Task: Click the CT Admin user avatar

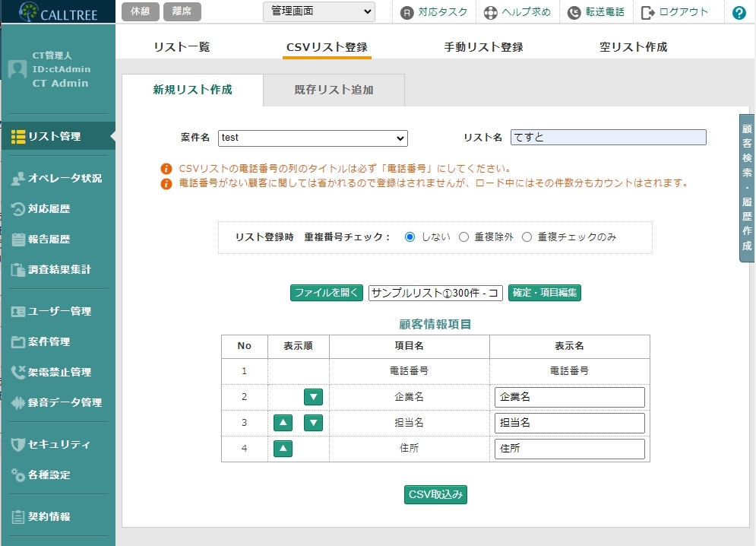Action: click(17, 69)
